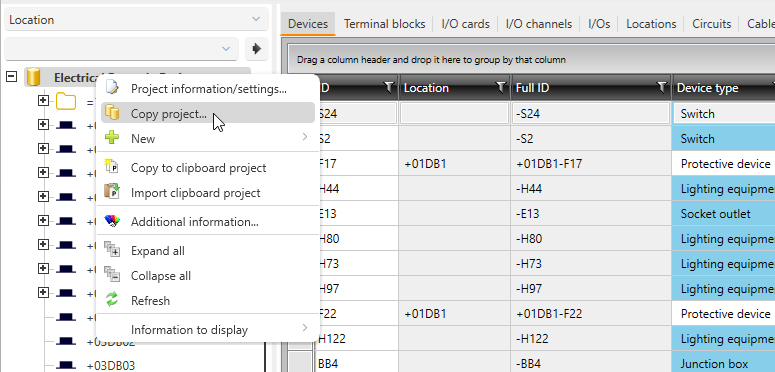Click the Copy project coins icon
Image resolution: width=775 pixels, height=372 pixels.
(x=112, y=113)
